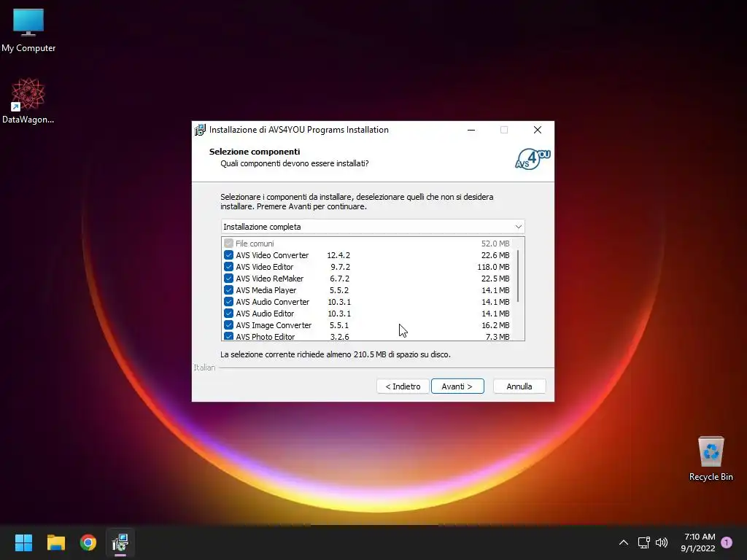
Task: Uncheck AVS Audio Editor component
Action: tap(228, 314)
